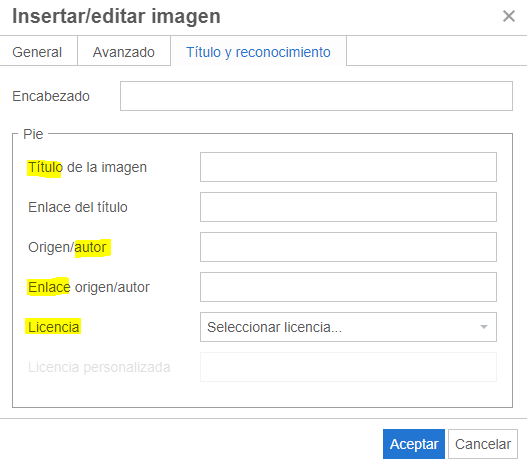Focus the Origen/autor text box
Image resolution: width=527 pixels, height=465 pixels.
pyautogui.click(x=348, y=247)
